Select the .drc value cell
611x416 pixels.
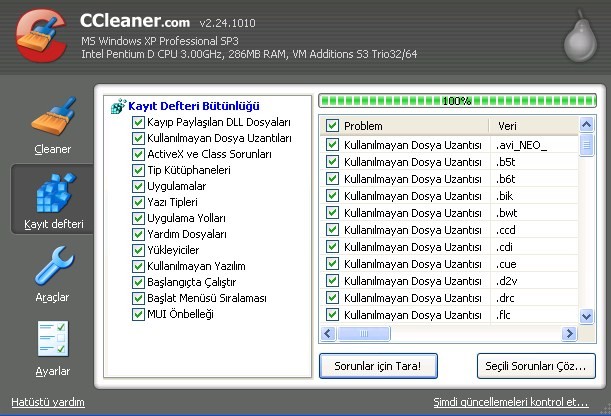point(505,298)
